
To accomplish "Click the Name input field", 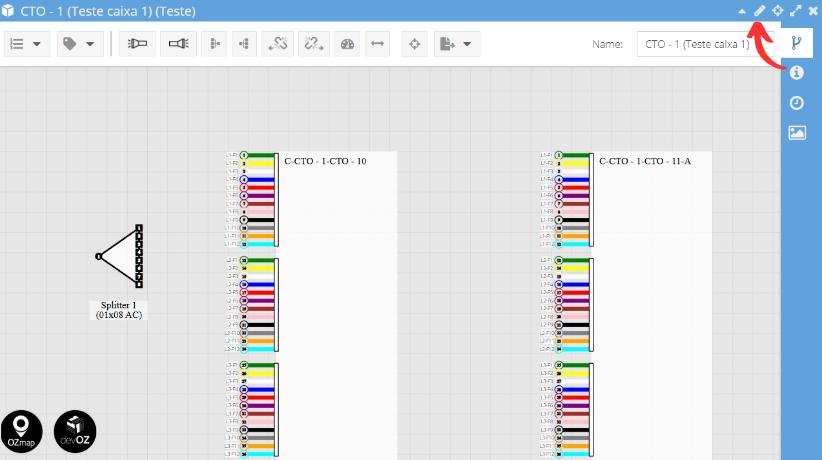I will 705,44.
